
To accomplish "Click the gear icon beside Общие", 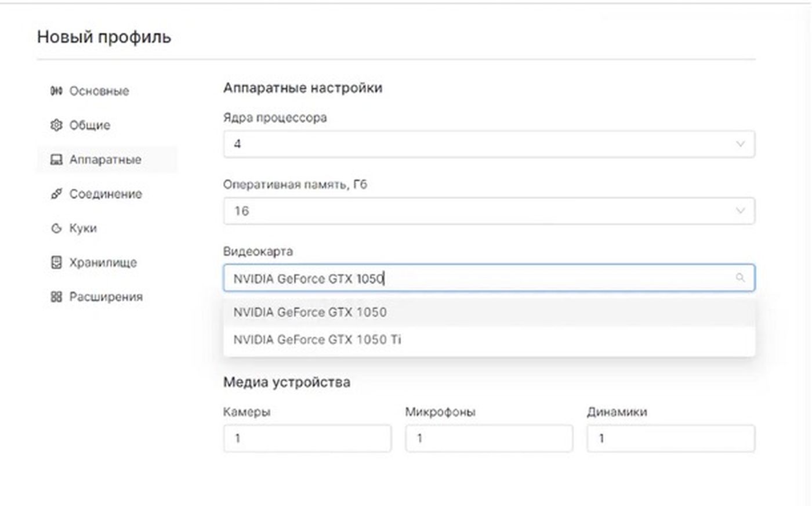I will pyautogui.click(x=56, y=125).
